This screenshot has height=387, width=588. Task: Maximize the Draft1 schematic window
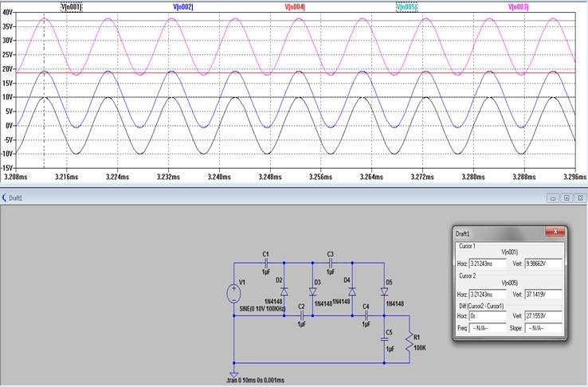coord(566,197)
